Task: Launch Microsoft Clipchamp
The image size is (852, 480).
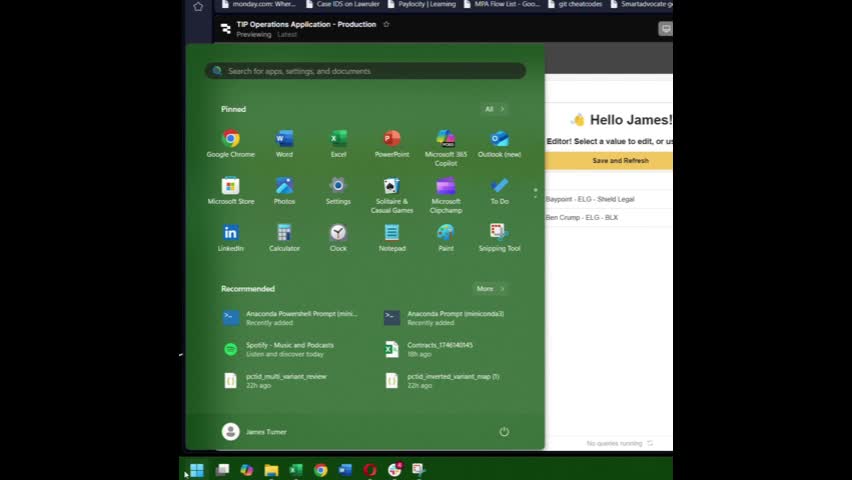Action: coord(446,187)
